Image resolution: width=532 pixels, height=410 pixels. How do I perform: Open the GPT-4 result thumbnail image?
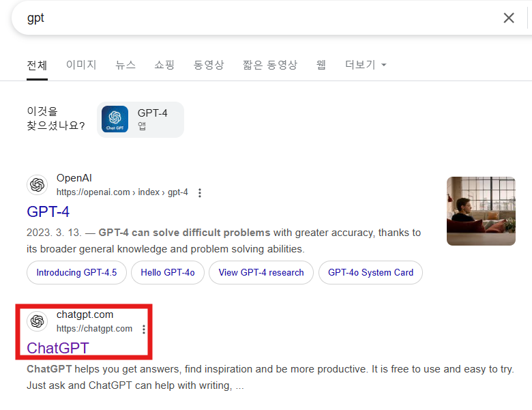coord(481,211)
